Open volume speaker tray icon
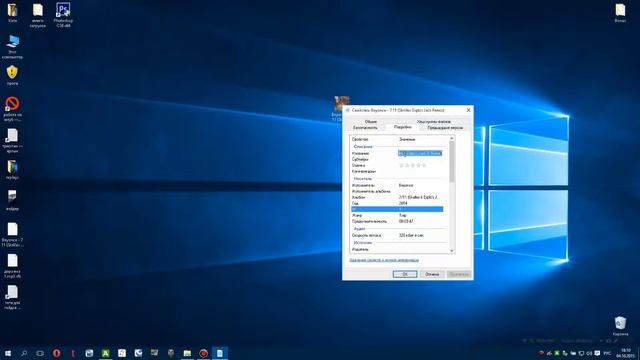The width and height of the screenshot is (640, 360). click(589, 353)
